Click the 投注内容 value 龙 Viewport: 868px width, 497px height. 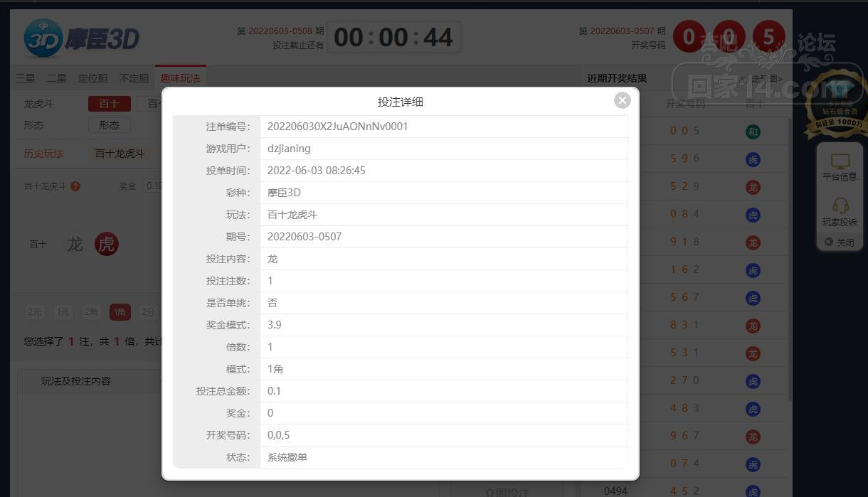(x=272, y=259)
